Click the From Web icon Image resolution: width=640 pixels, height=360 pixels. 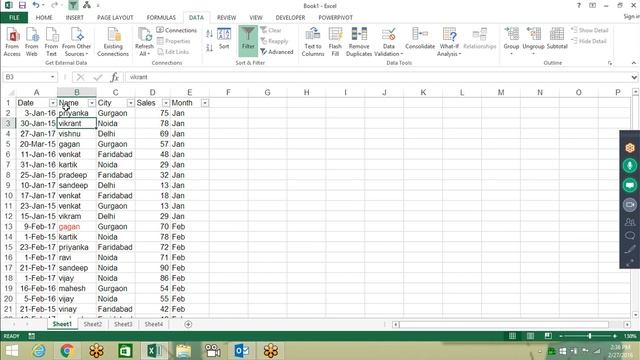click(32, 42)
